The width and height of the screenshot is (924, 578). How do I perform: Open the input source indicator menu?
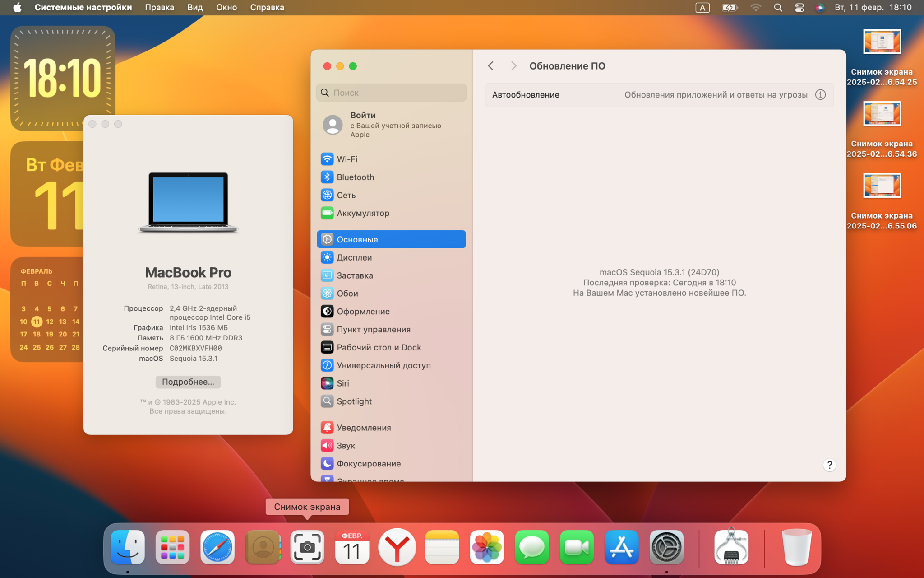pos(702,8)
